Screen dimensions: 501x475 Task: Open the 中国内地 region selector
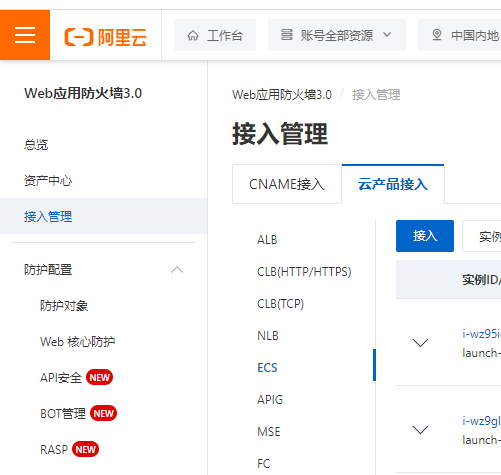click(460, 35)
